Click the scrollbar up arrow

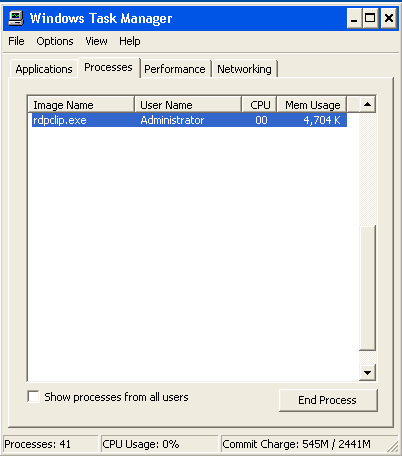pos(367,104)
